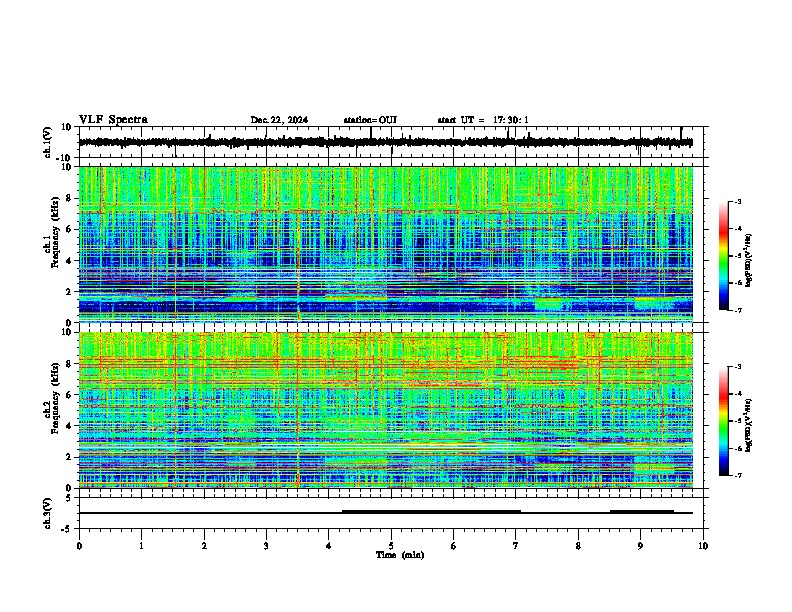This screenshot has width=792, height=612.
Task: Click inside the ch.2 spectrogram panel
Action: pyautogui.click(x=385, y=410)
